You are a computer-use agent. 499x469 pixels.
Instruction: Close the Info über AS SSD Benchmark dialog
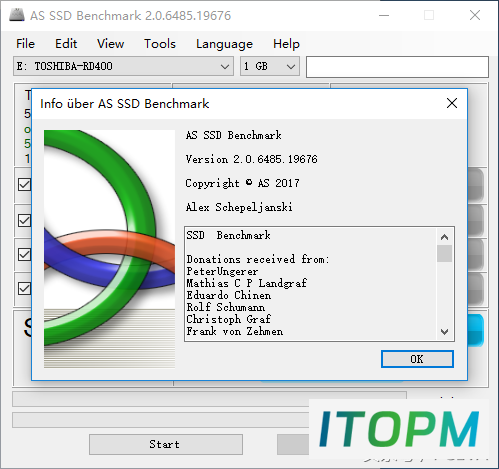pyautogui.click(x=452, y=103)
